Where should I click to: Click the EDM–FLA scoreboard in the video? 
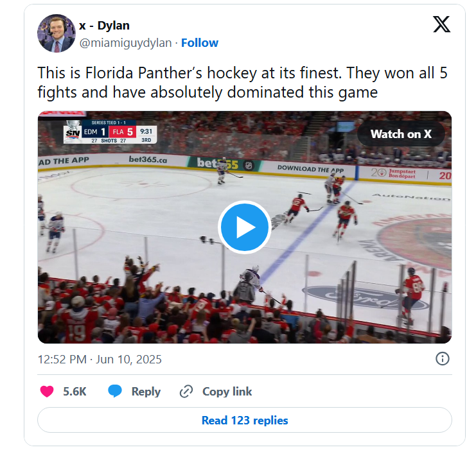tap(110, 133)
